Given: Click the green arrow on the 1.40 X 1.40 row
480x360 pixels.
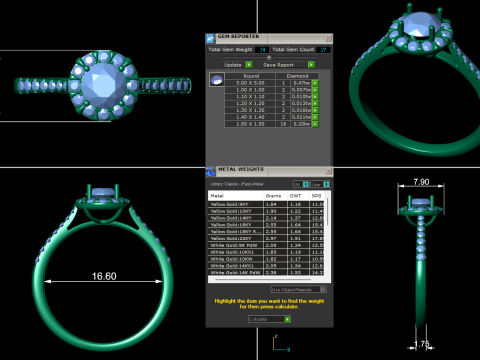Looking at the screenshot, I should [315, 117].
